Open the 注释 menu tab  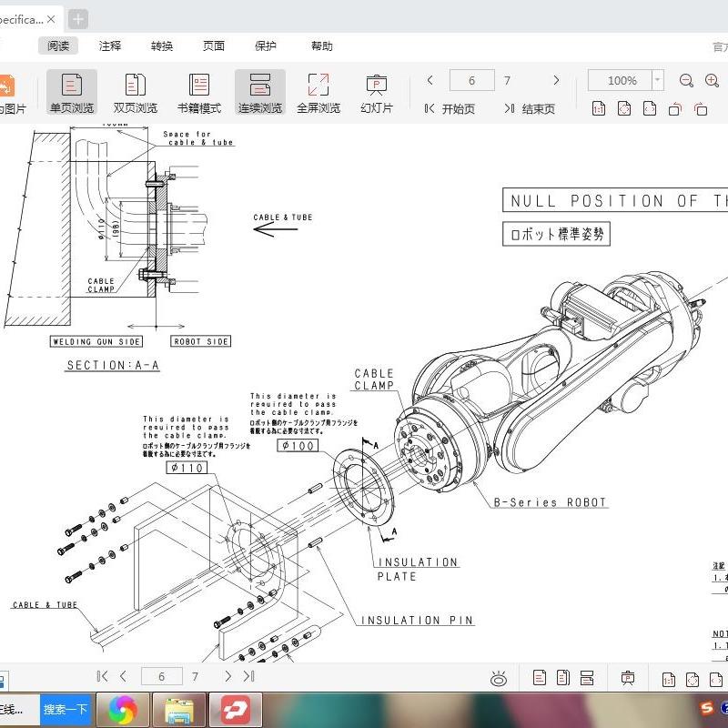[110, 45]
